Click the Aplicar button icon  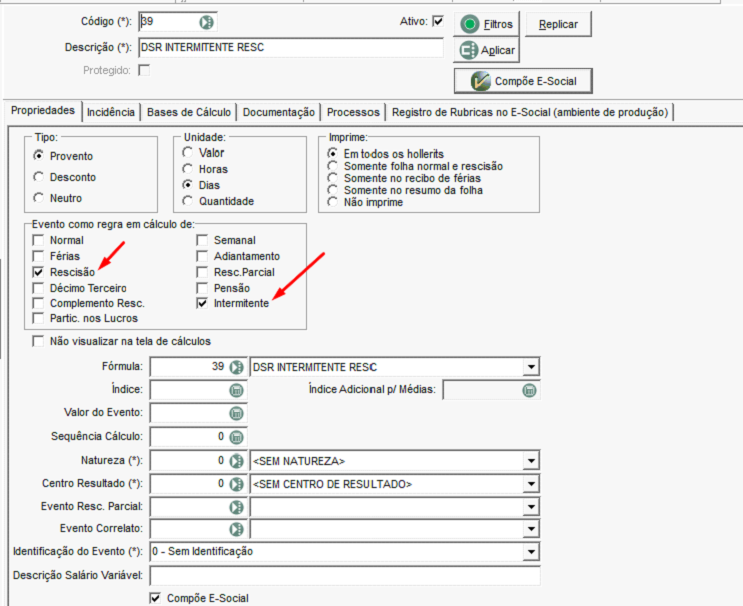click(x=469, y=50)
